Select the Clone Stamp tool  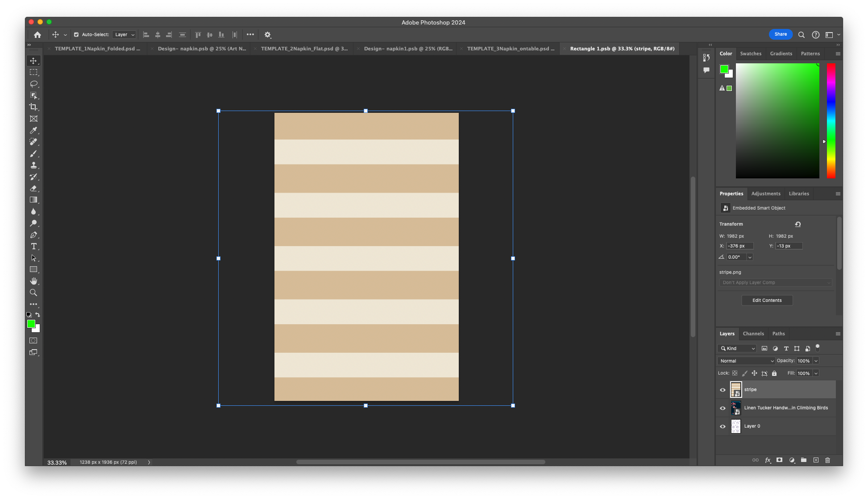[x=33, y=165]
